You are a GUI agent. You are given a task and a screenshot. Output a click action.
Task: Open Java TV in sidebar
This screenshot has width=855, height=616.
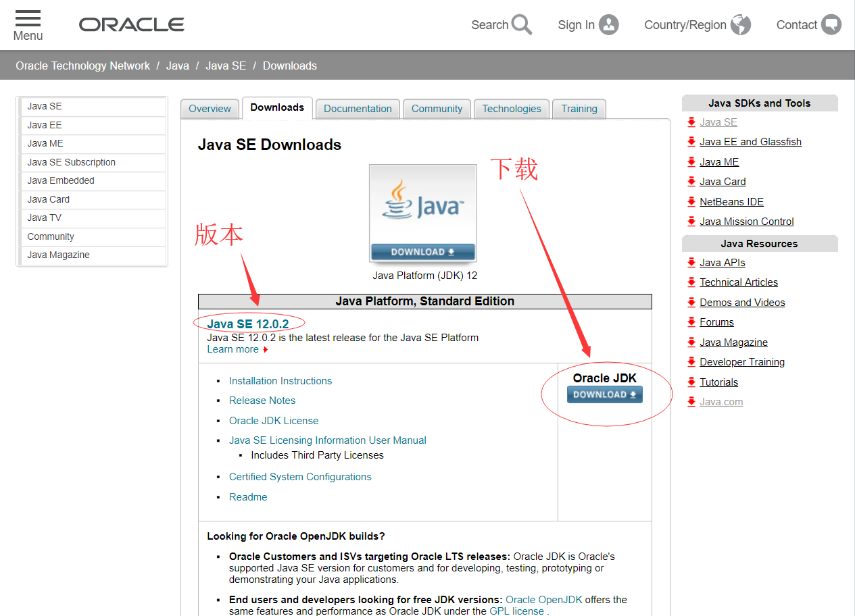pos(93,218)
